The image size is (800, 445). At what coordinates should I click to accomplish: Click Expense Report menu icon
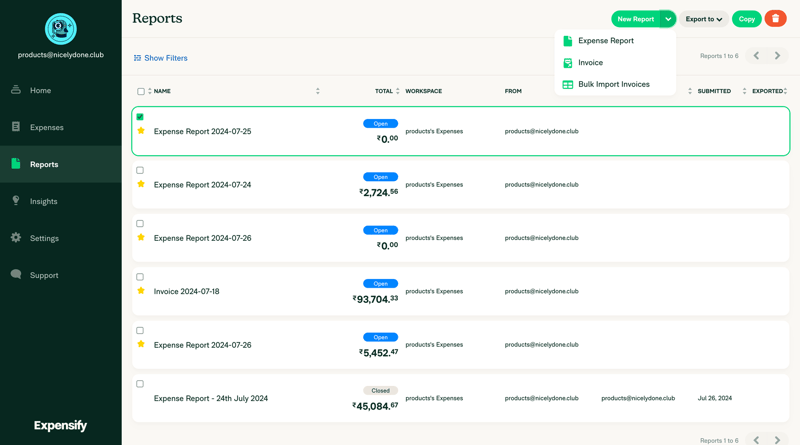point(567,41)
